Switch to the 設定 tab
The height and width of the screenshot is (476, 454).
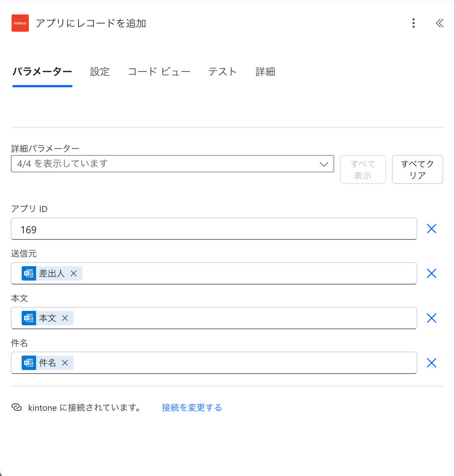[100, 72]
